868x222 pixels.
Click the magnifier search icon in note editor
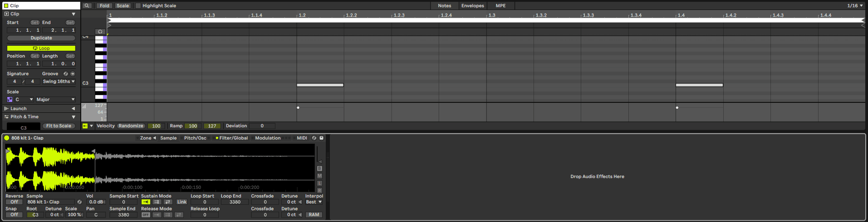87,6
